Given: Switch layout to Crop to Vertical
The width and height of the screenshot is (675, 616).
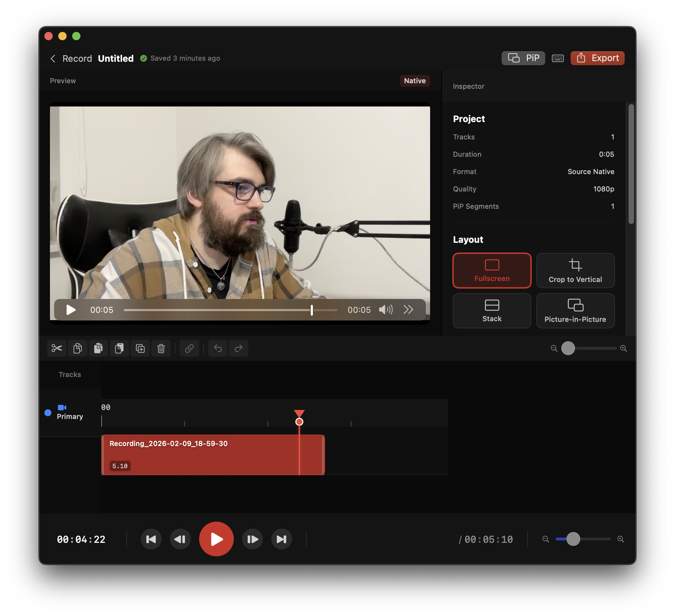Looking at the screenshot, I should pos(575,271).
